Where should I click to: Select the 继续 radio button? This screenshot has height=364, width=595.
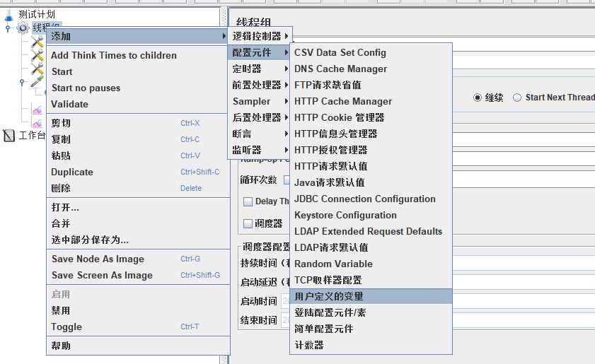coord(478,98)
